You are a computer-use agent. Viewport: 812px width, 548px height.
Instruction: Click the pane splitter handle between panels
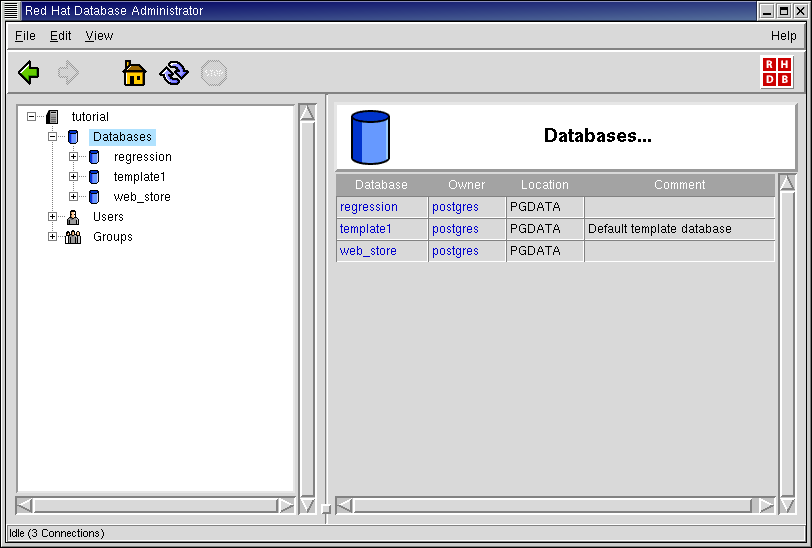pos(326,509)
